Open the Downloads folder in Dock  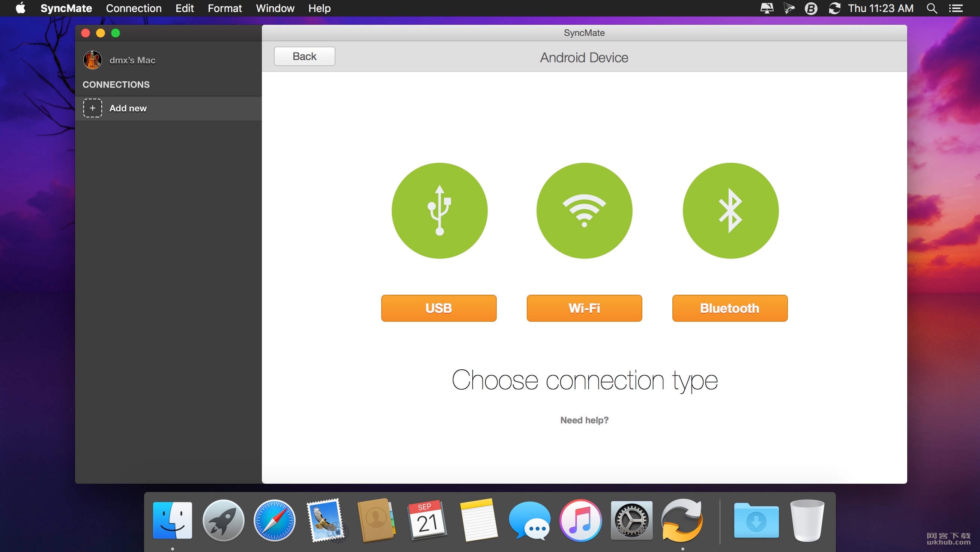pyautogui.click(x=756, y=520)
